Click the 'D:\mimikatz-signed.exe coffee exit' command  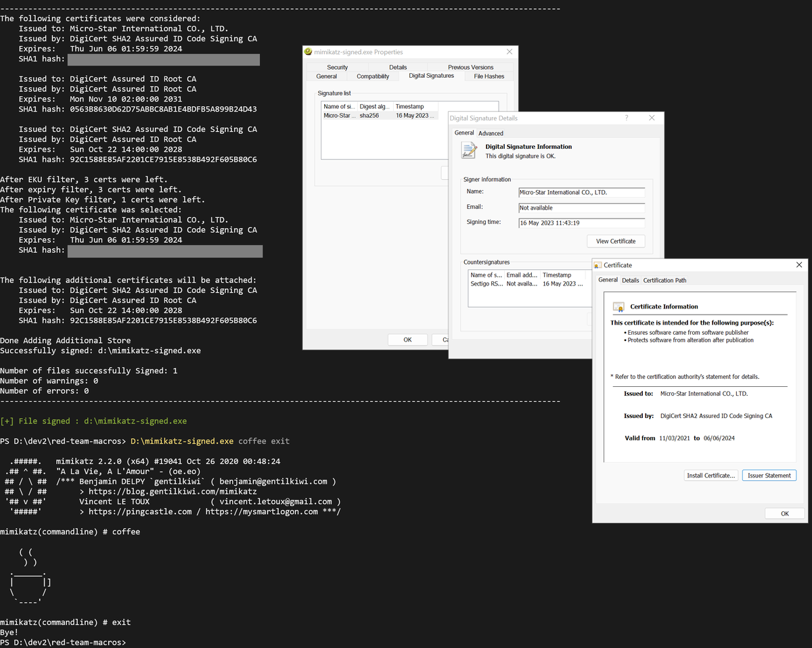point(210,441)
